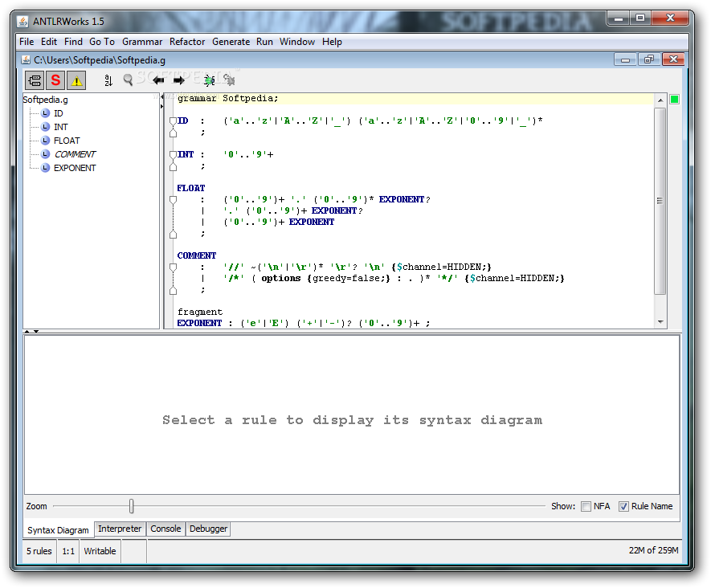
Task: Click the yellow warning triangle toolbar button
Action: 76,80
